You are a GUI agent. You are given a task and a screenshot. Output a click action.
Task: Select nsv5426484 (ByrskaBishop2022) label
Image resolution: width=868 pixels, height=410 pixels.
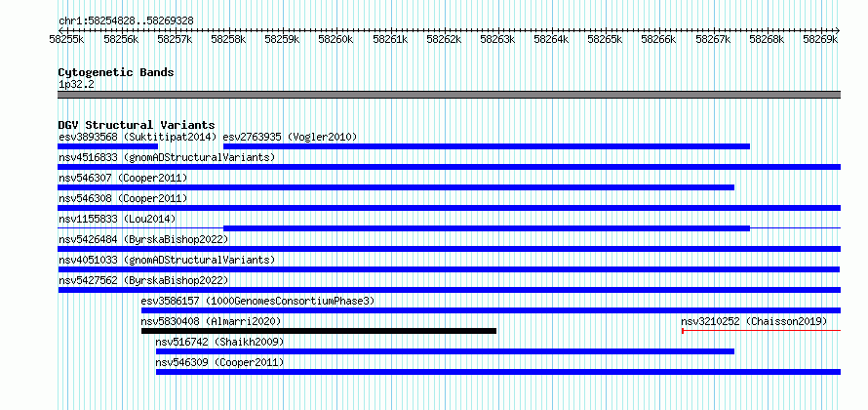point(143,239)
